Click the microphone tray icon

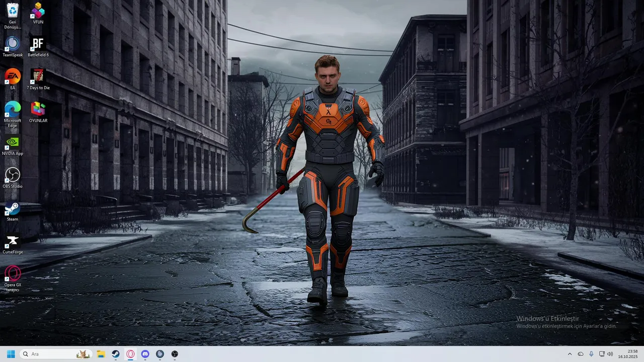591,354
